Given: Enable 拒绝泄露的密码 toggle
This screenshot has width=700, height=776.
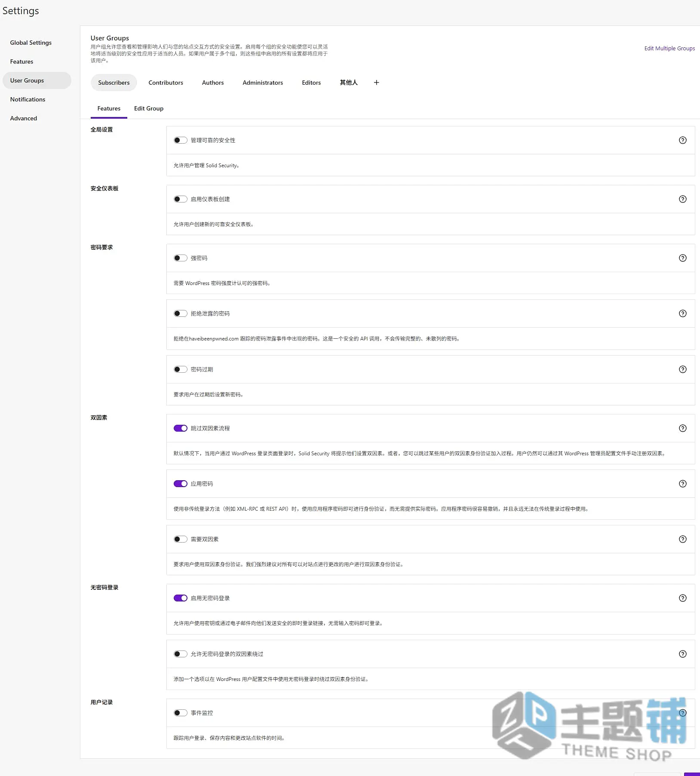Looking at the screenshot, I should point(180,313).
